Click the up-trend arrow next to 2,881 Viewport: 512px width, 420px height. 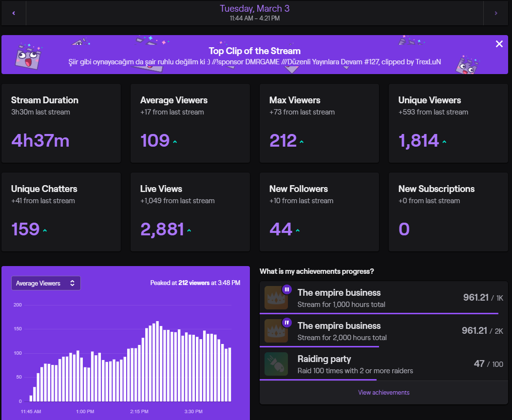[189, 230]
